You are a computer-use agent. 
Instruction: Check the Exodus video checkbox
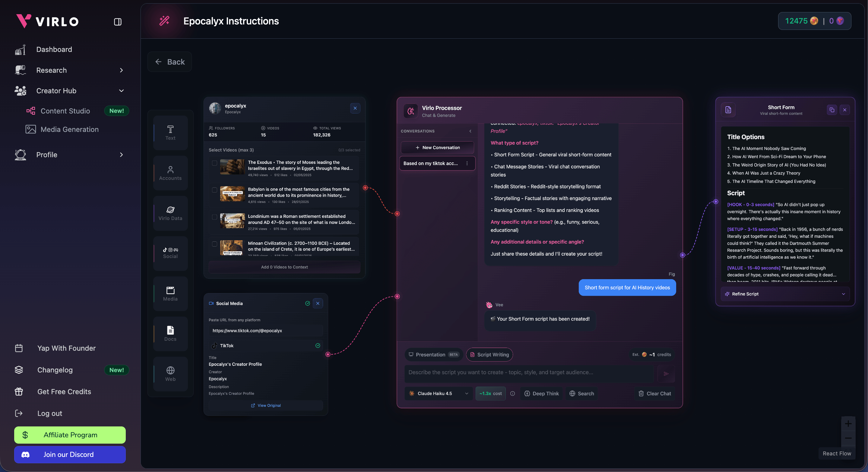coord(215,164)
